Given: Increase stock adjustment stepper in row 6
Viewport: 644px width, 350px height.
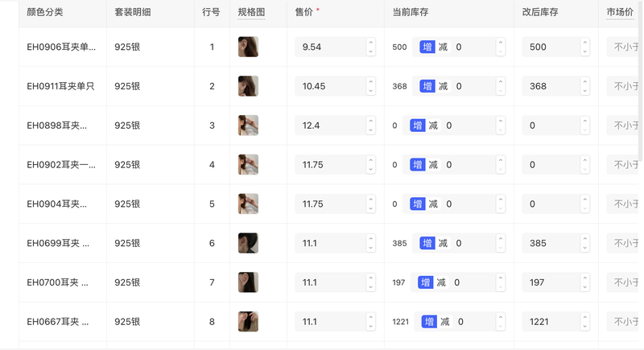Looking at the screenshot, I should click(x=500, y=239).
